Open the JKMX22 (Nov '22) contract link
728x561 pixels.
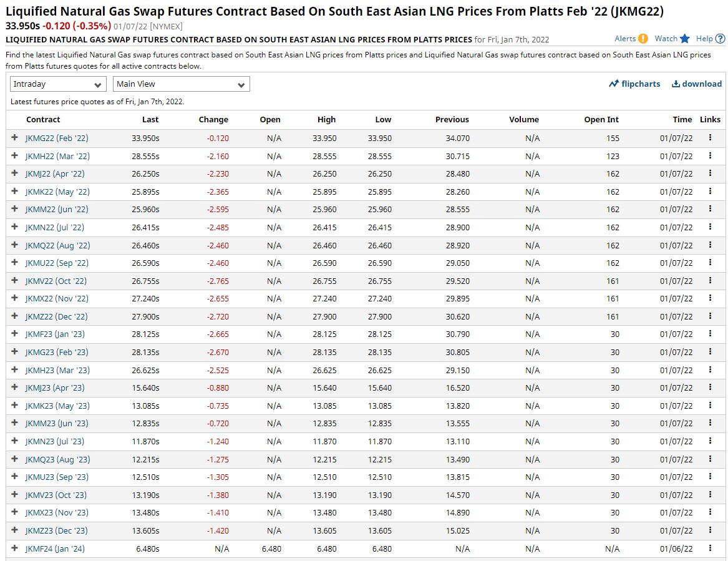pyautogui.click(x=57, y=299)
